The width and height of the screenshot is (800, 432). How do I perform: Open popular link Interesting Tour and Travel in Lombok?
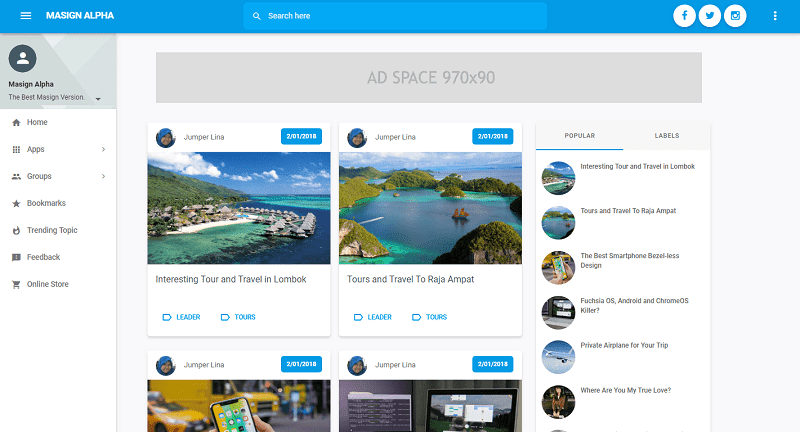[x=637, y=167]
